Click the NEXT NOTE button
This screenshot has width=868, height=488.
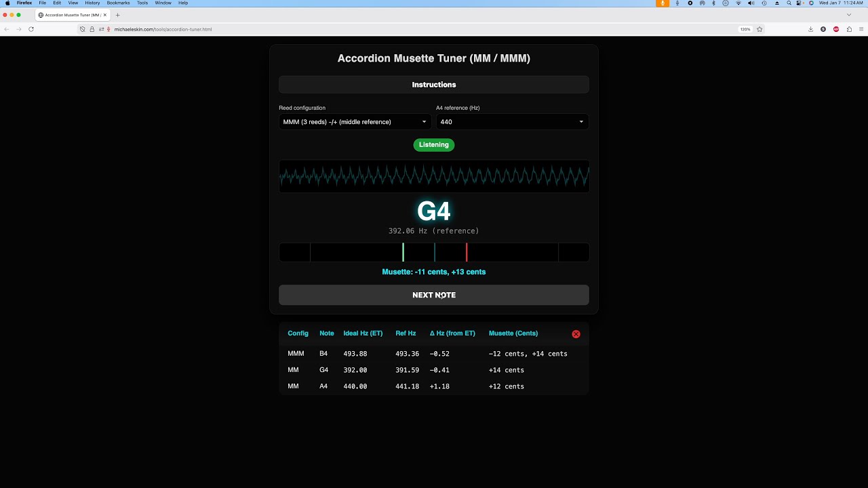click(434, 295)
